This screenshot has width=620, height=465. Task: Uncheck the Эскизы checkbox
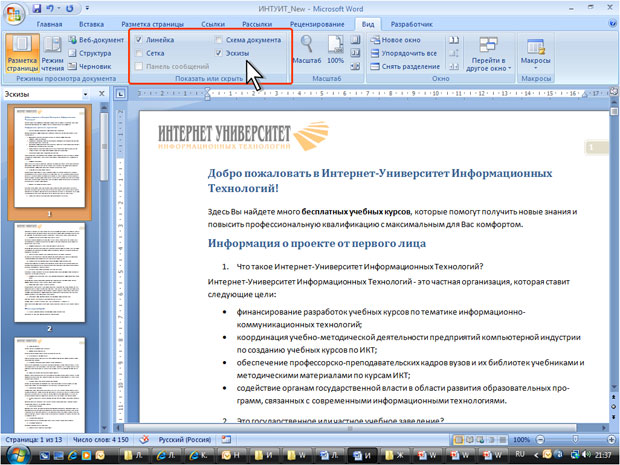click(219, 53)
